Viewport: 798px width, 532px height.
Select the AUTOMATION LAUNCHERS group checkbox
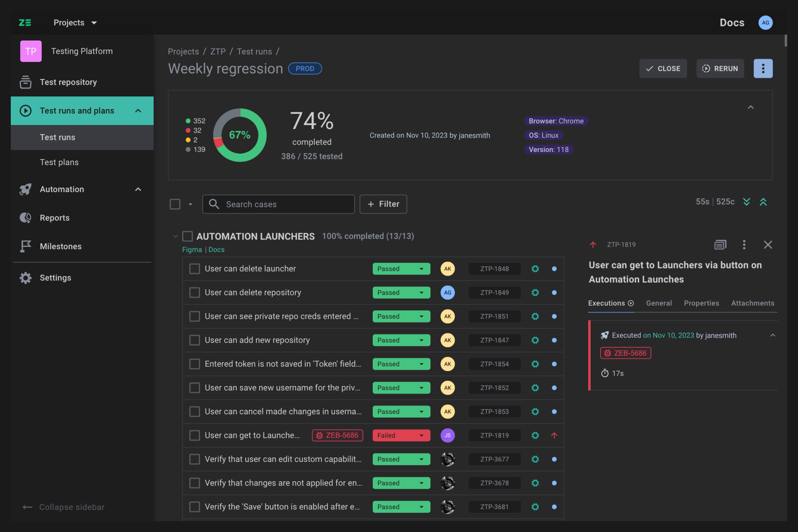click(x=188, y=236)
